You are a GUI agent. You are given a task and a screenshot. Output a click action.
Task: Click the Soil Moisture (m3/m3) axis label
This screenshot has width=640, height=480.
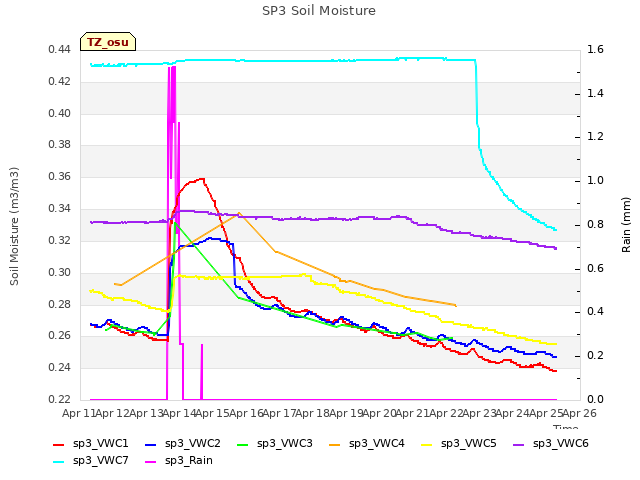coord(14,226)
